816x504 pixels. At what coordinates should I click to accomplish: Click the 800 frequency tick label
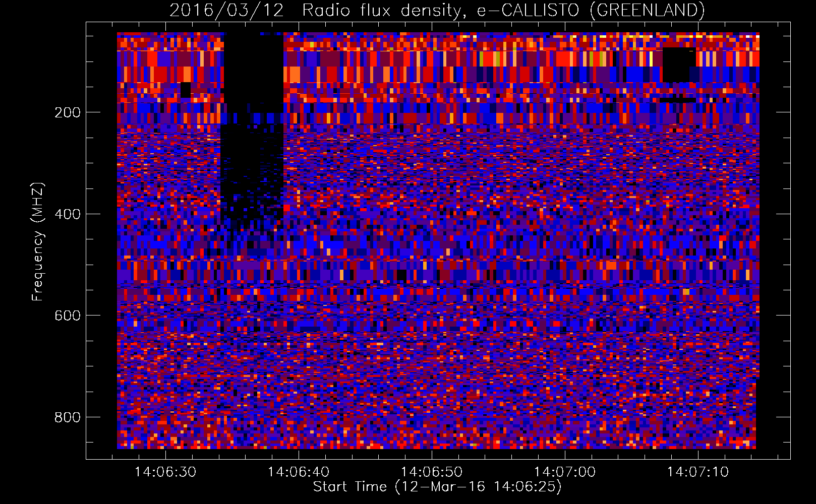(68, 417)
